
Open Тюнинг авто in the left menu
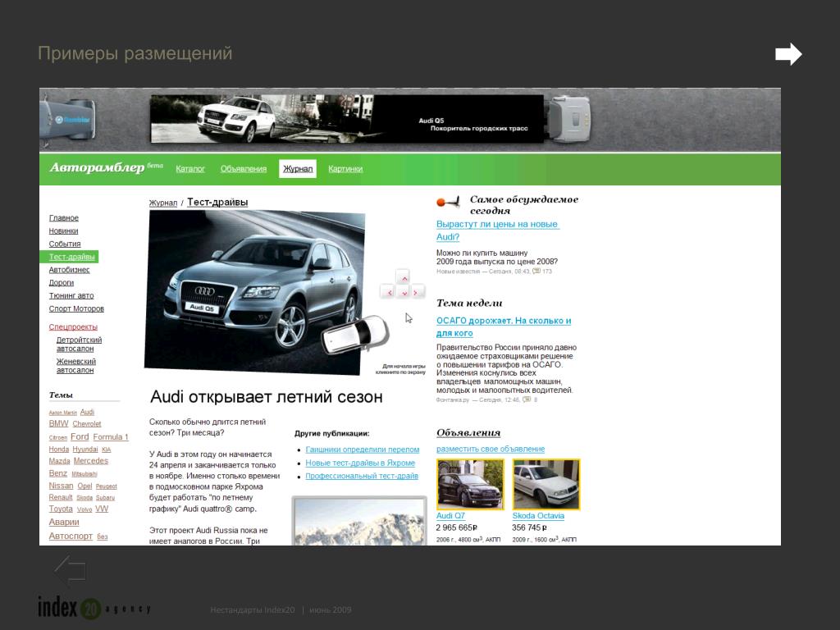(x=71, y=295)
